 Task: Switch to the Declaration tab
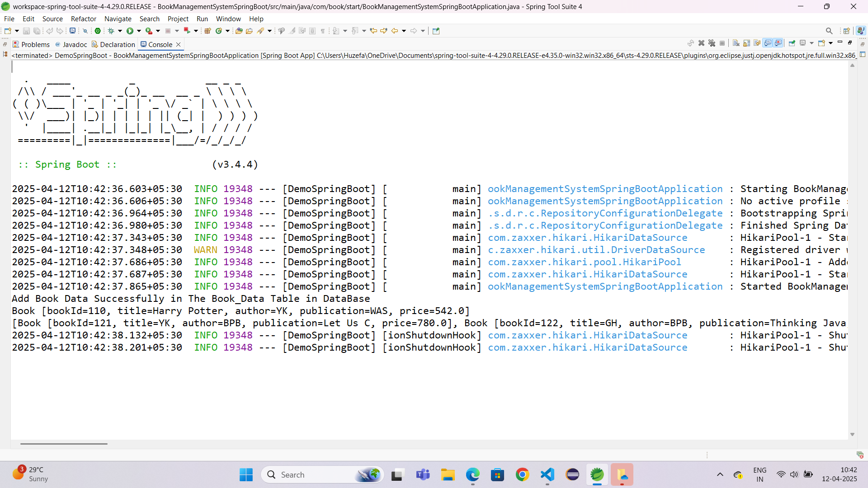(113, 44)
